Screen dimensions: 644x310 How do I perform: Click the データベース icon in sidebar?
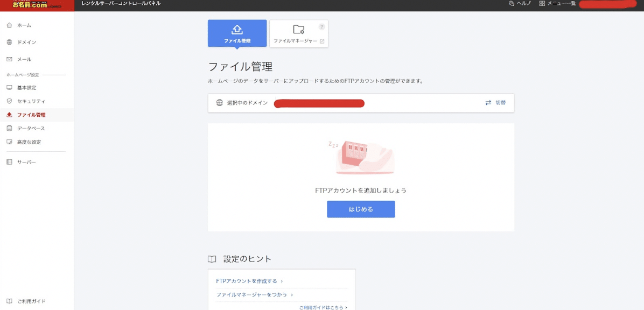(9, 129)
